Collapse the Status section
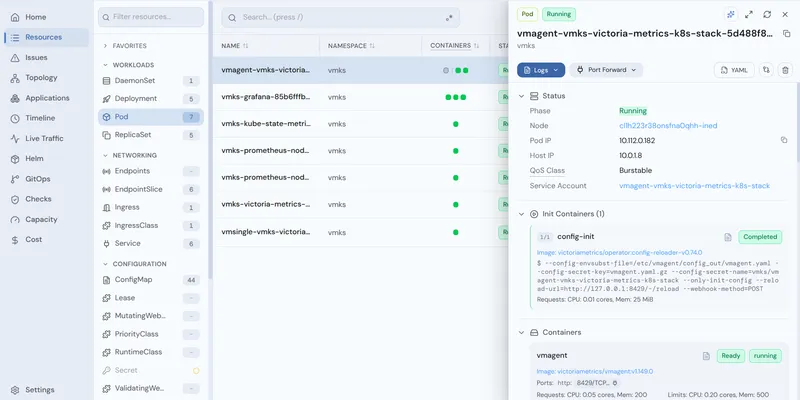The height and width of the screenshot is (400, 800). tap(521, 96)
